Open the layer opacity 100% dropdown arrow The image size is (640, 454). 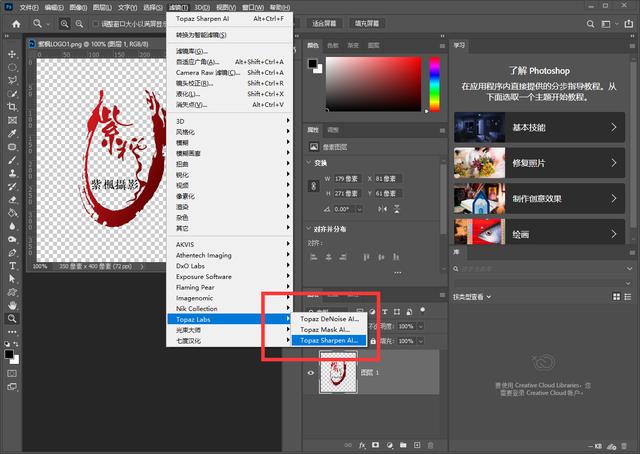420,326
